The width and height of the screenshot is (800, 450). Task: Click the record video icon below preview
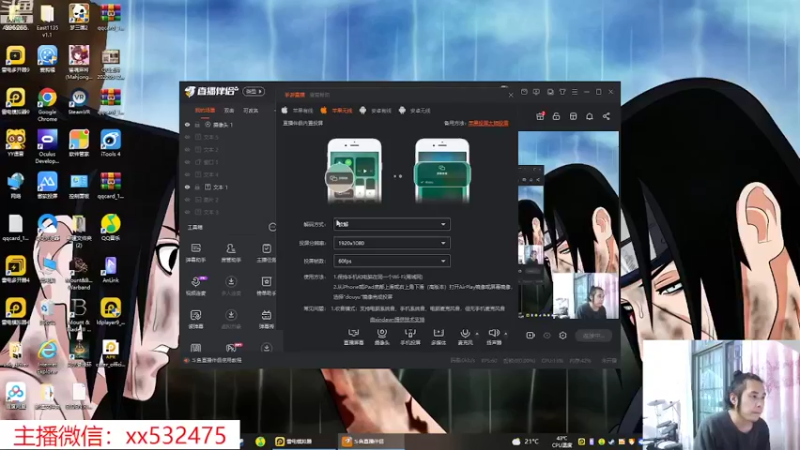coord(530,336)
